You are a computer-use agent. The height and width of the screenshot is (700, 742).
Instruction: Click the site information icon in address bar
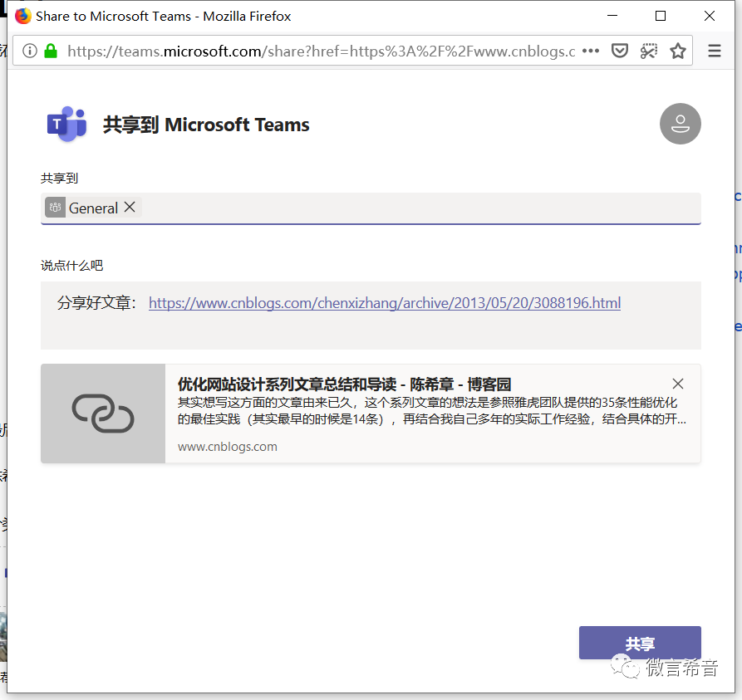click(30, 51)
